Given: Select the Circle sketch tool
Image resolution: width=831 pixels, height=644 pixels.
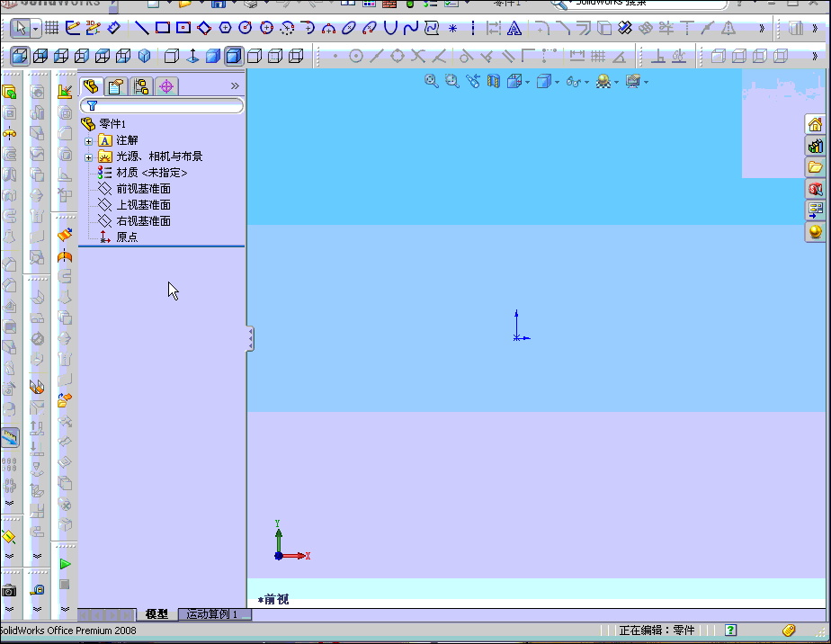Looking at the screenshot, I should tap(247, 28).
